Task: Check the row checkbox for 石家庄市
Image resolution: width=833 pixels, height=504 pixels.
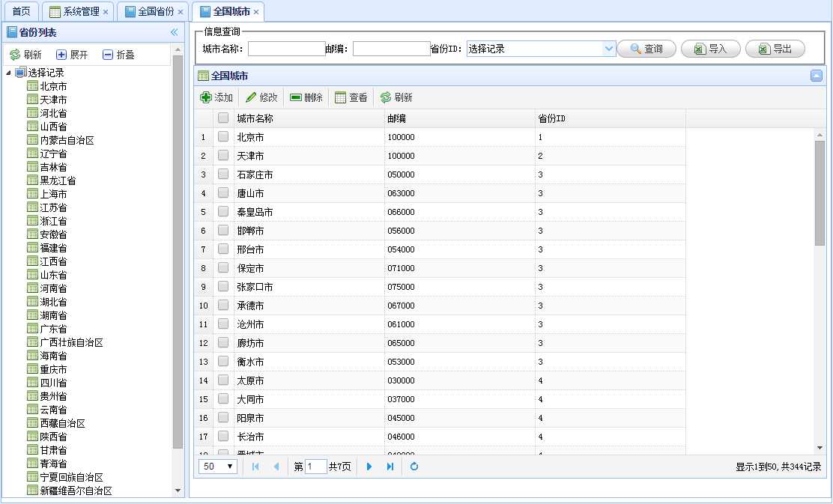Action: pos(223,174)
